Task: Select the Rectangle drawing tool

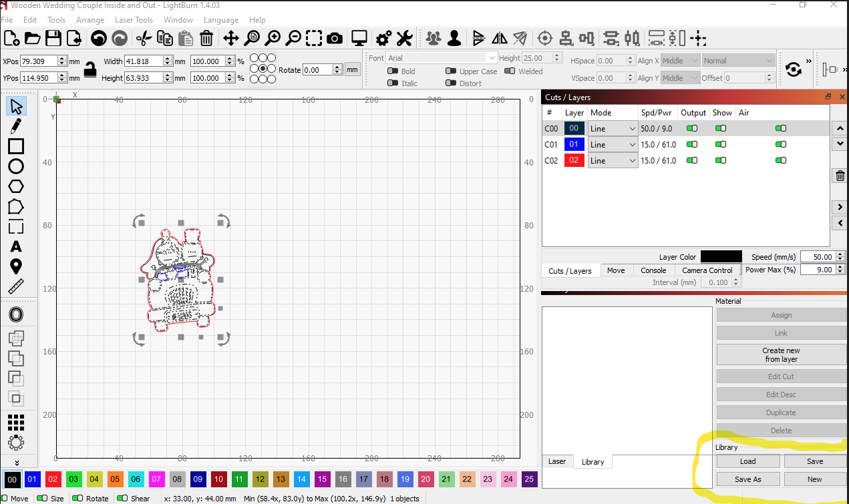Action: (x=16, y=146)
